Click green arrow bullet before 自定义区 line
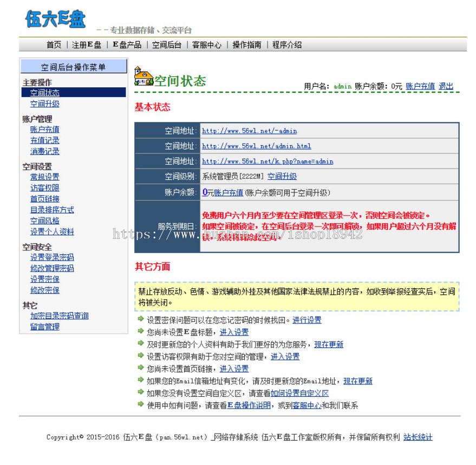The width and height of the screenshot is (476, 465). pyautogui.click(x=141, y=391)
